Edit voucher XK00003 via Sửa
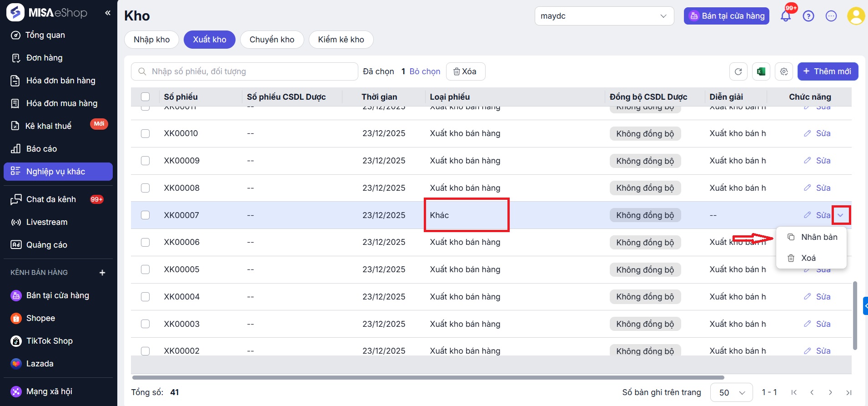The height and width of the screenshot is (406, 868). tap(818, 324)
